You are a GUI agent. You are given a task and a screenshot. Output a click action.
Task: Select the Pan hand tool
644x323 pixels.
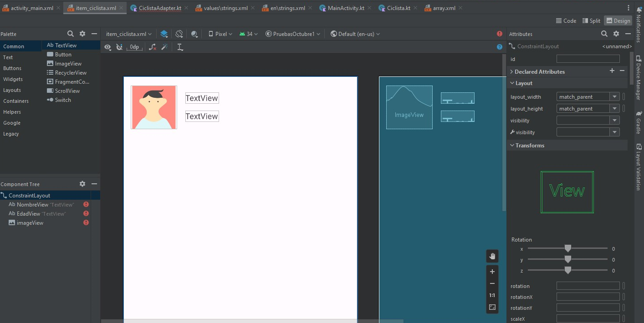[492, 256]
